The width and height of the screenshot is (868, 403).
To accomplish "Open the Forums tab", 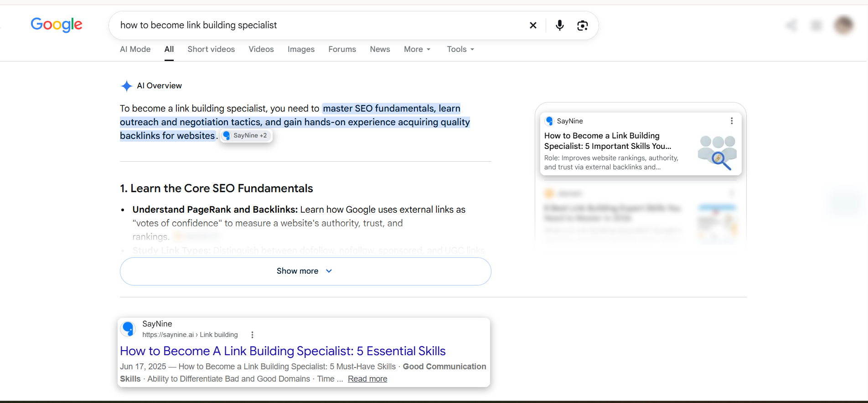I will 342,49.
